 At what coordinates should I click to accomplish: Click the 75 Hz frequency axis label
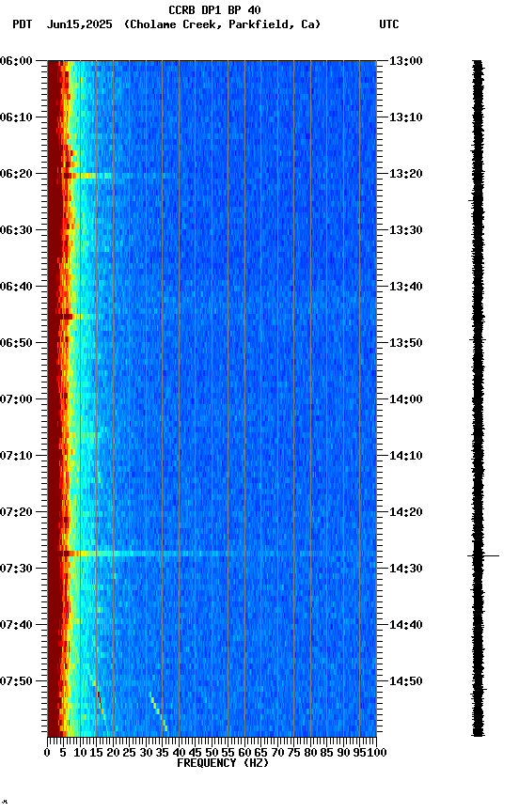pyautogui.click(x=293, y=753)
